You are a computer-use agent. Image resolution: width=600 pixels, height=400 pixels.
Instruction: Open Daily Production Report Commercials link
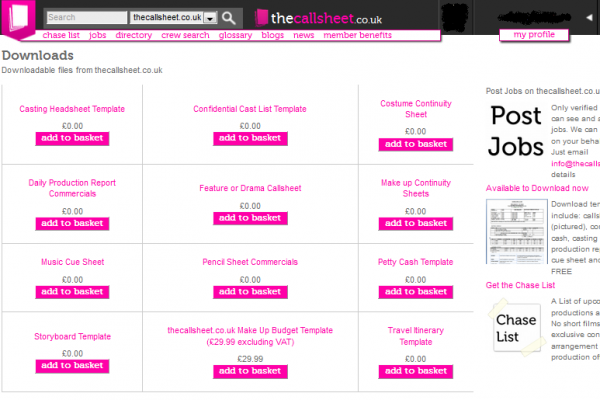(72, 188)
